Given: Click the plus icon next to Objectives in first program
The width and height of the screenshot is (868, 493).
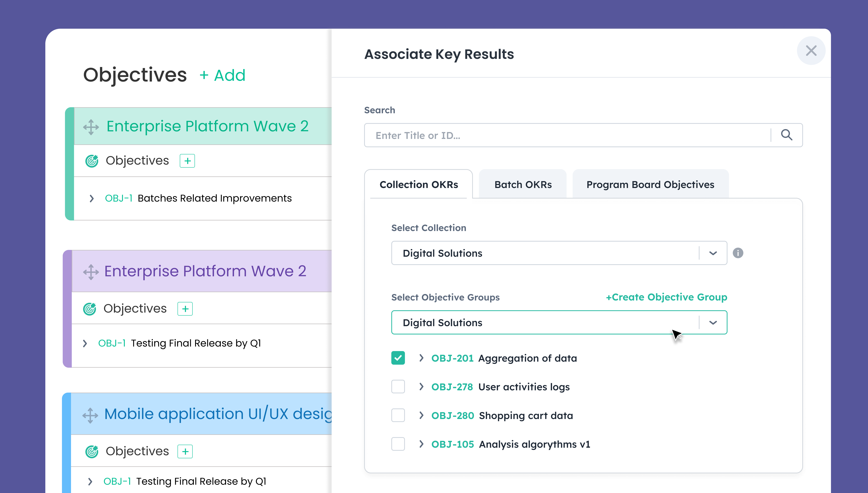Looking at the screenshot, I should point(187,160).
